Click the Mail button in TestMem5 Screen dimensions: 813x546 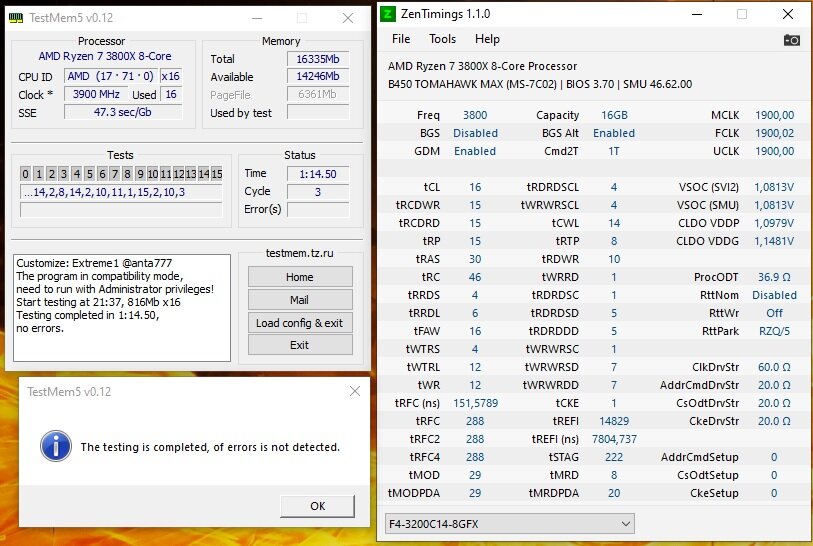[x=300, y=300]
